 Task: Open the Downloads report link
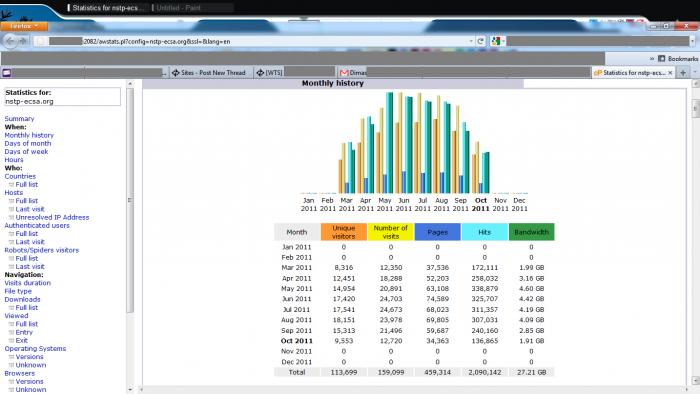(x=22, y=299)
